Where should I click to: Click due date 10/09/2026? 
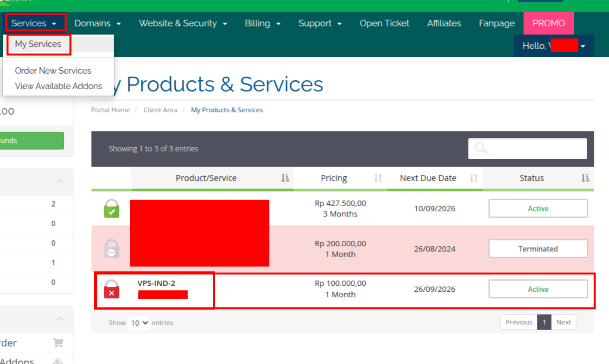(x=434, y=209)
